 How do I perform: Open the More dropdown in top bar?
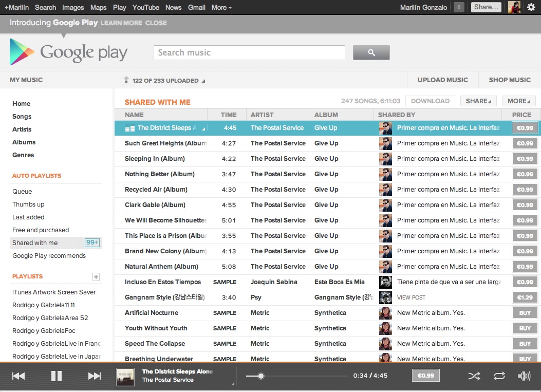pos(221,7)
